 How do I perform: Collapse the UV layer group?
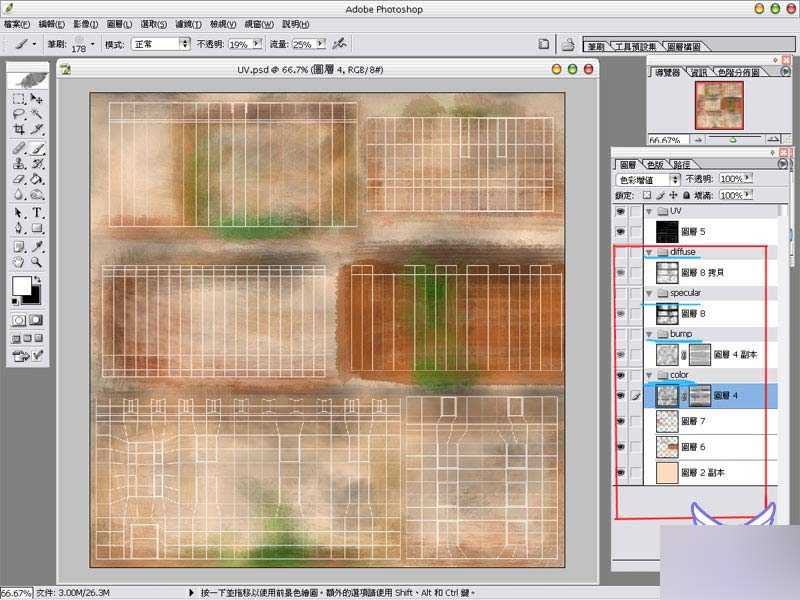649,211
